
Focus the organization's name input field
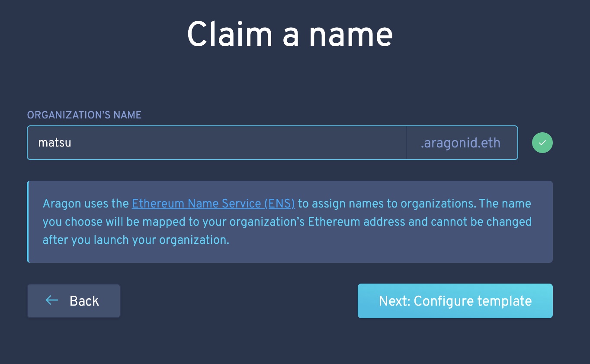(x=217, y=143)
